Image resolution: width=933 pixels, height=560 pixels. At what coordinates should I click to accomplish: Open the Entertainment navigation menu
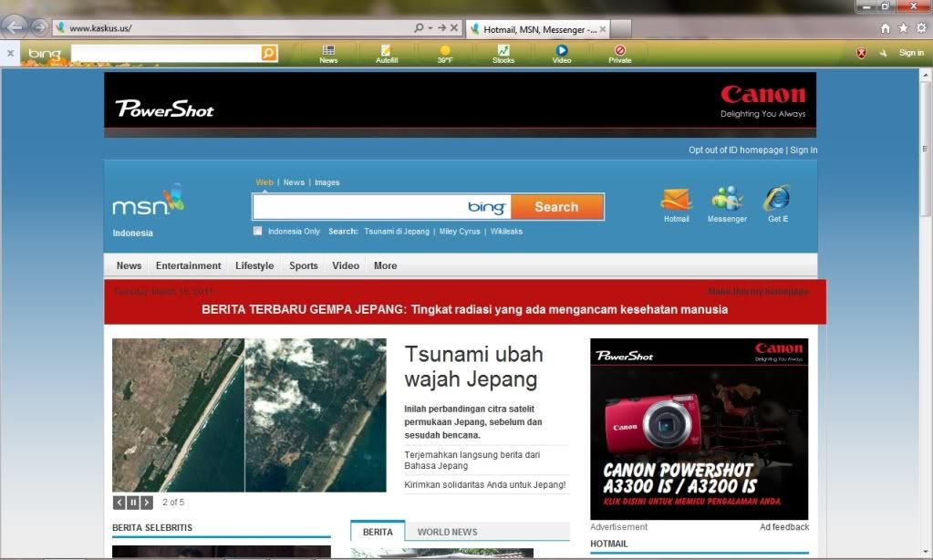click(x=188, y=265)
